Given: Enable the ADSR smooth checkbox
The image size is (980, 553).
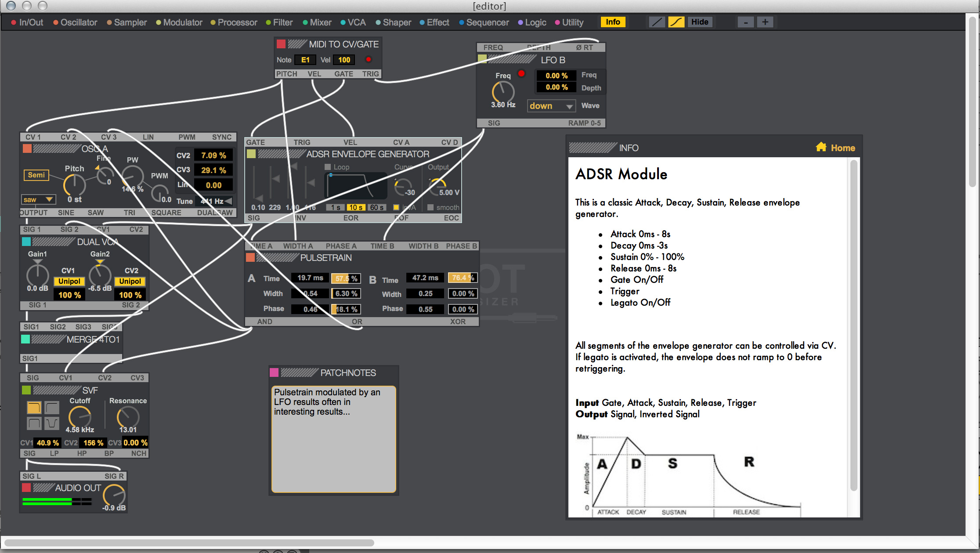Looking at the screenshot, I should pyautogui.click(x=430, y=207).
